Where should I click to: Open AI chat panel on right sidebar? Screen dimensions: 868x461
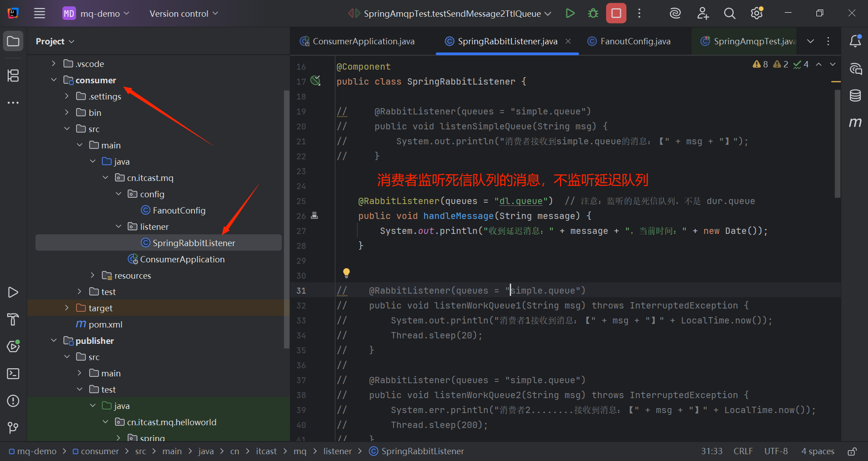855,69
